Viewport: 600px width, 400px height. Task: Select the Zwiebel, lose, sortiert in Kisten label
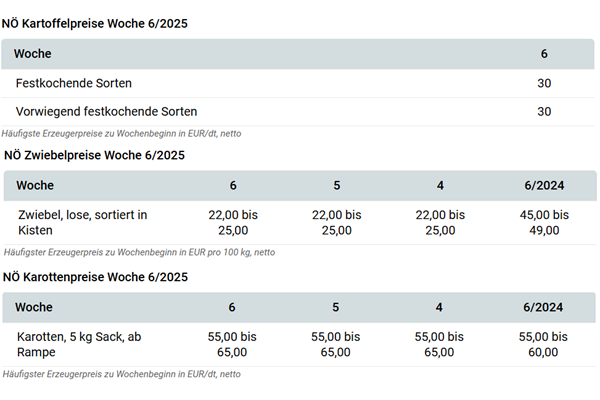point(83,222)
